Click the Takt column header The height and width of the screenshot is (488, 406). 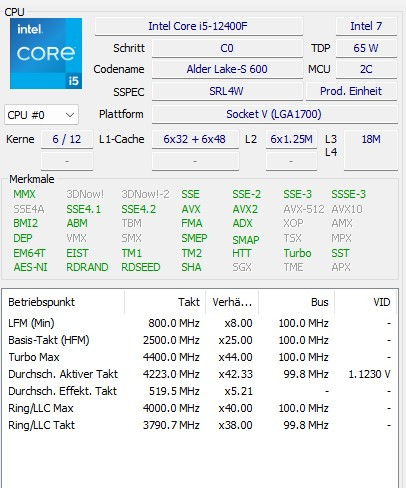(x=165, y=302)
